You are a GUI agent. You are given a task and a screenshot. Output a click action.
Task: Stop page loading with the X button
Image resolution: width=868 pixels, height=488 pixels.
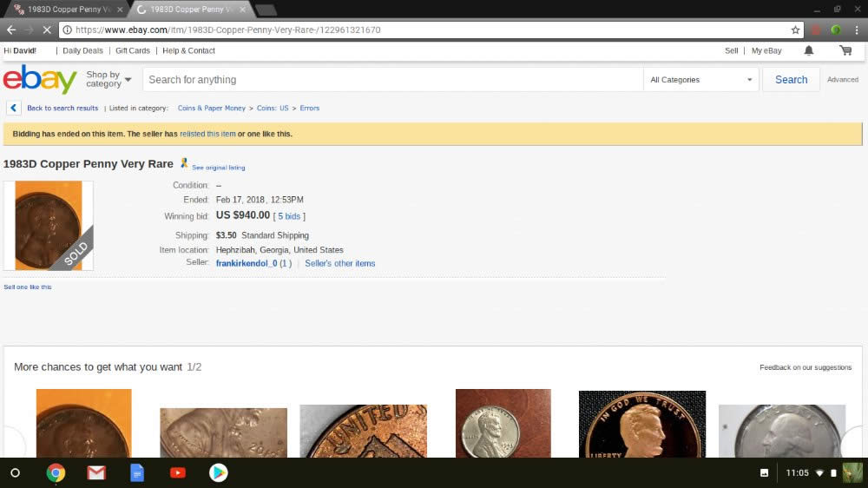coord(47,30)
